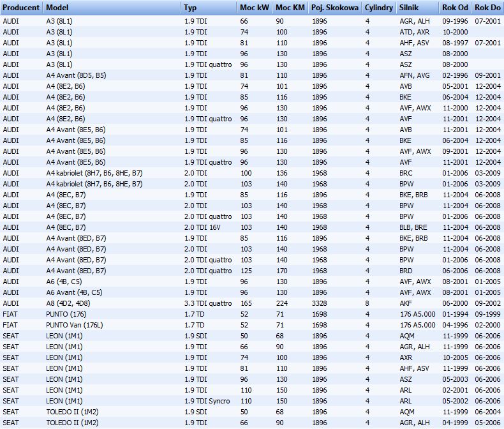504x429 pixels.
Task: Click the ARL engine cell in Syncro row
Action: [405, 401]
